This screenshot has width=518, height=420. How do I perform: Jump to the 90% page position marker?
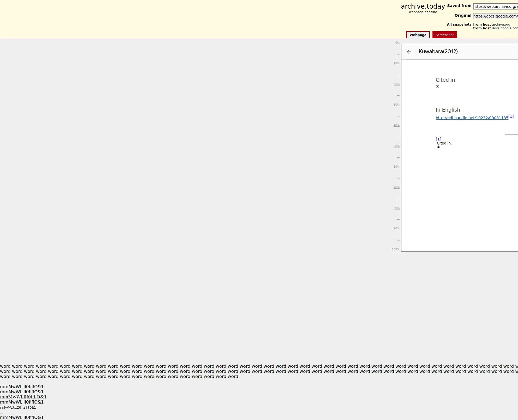click(x=396, y=229)
